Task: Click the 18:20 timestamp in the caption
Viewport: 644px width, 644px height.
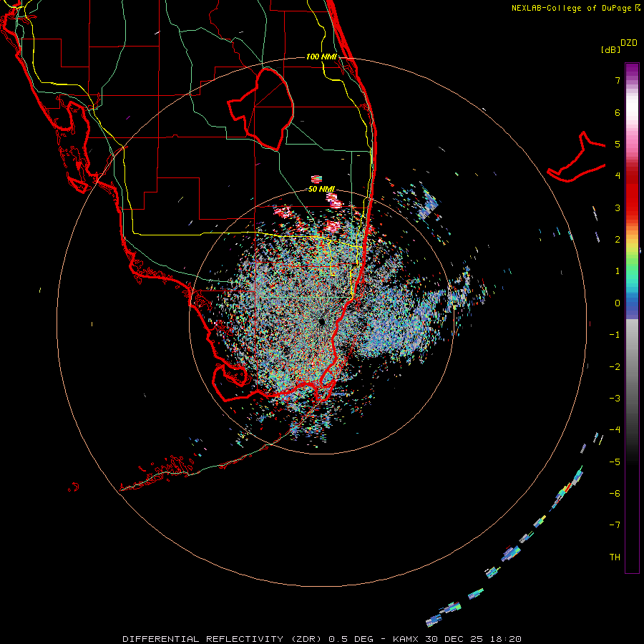Action: [x=504, y=639]
